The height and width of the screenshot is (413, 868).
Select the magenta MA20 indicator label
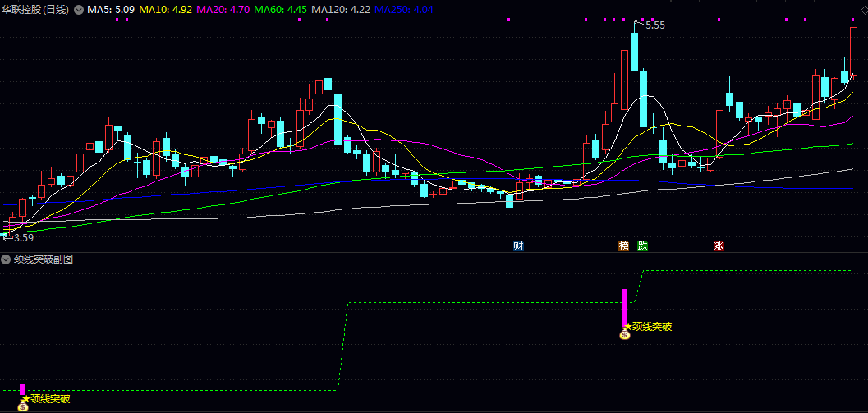pos(223,10)
